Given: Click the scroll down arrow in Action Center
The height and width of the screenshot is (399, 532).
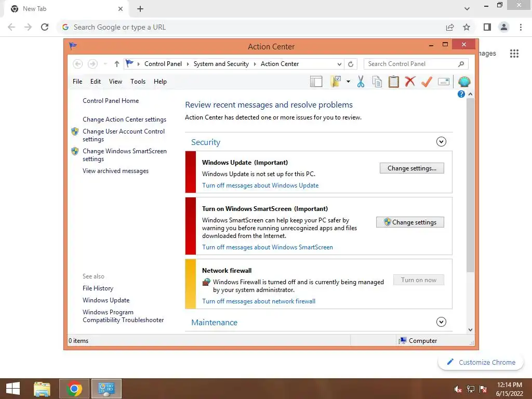Looking at the screenshot, I should 470,330.
